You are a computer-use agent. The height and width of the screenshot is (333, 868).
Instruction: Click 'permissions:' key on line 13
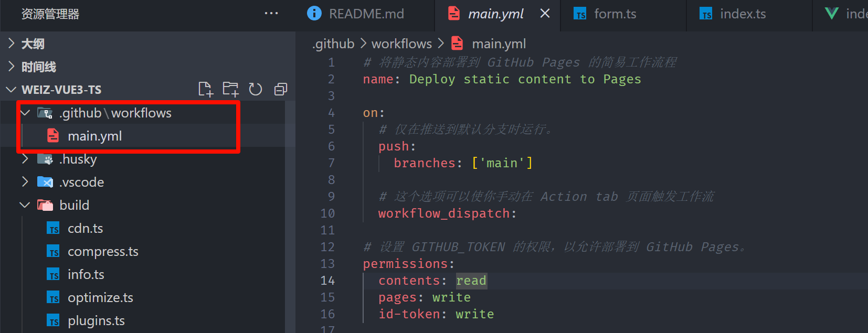click(409, 264)
